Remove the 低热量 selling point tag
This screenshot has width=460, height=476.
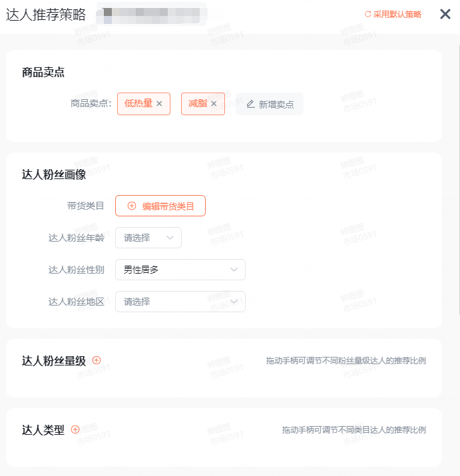click(159, 104)
